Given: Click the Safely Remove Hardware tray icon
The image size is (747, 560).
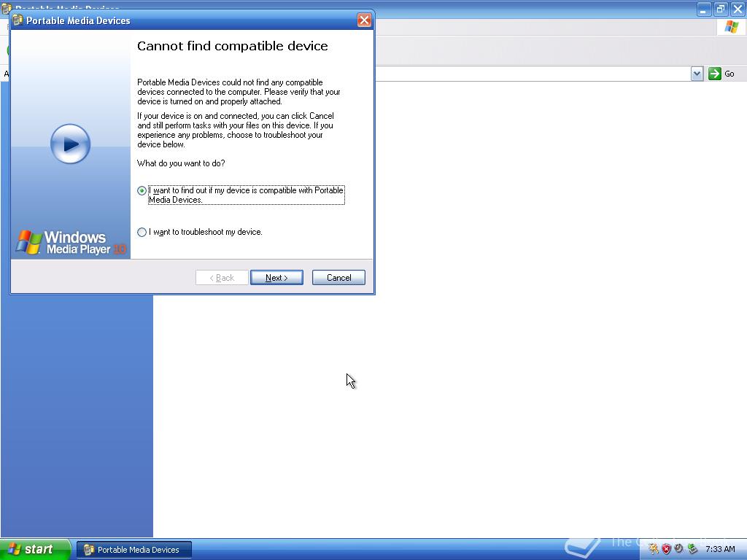Looking at the screenshot, I should coord(692,550).
